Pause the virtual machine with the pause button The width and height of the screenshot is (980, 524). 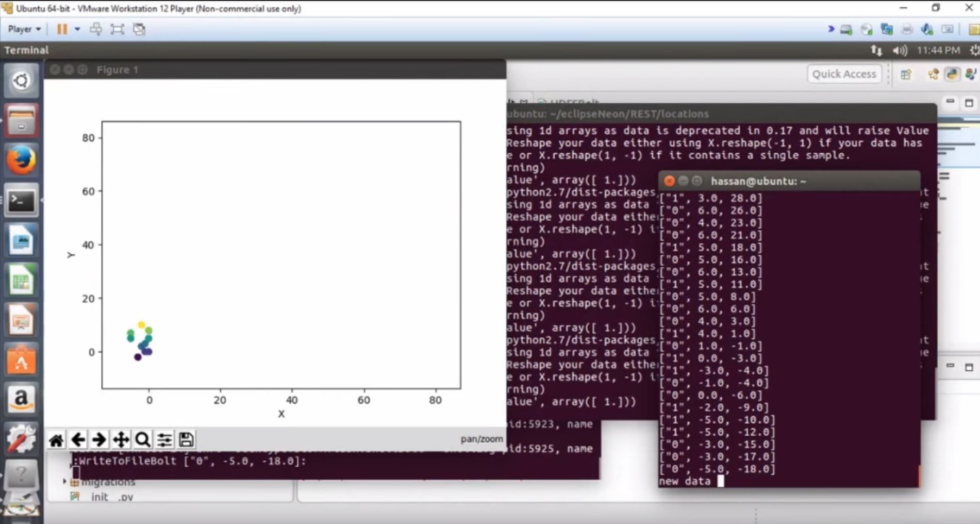[61, 29]
